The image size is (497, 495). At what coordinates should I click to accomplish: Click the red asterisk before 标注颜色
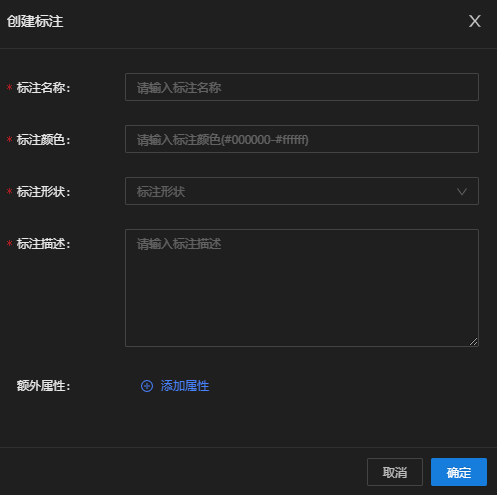(10, 139)
